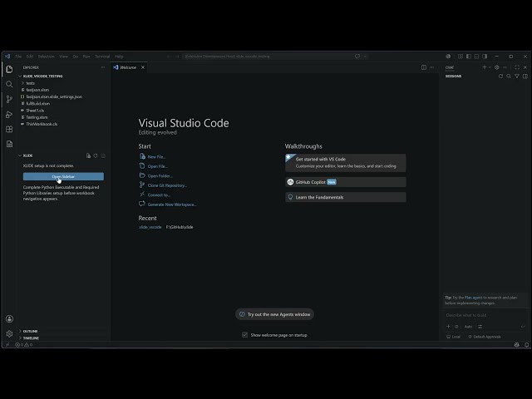Open chat settings gear icon

click(x=497, y=67)
